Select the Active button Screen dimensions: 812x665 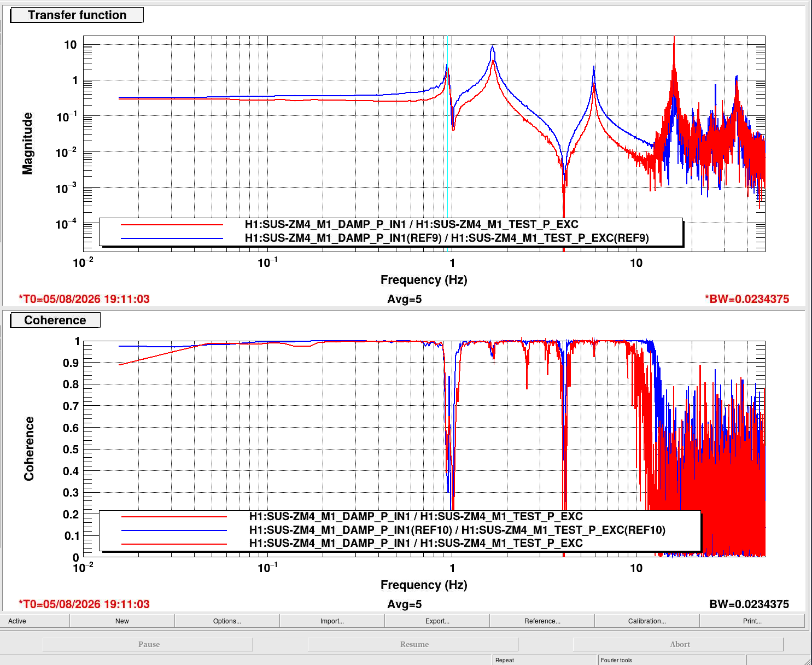34,621
